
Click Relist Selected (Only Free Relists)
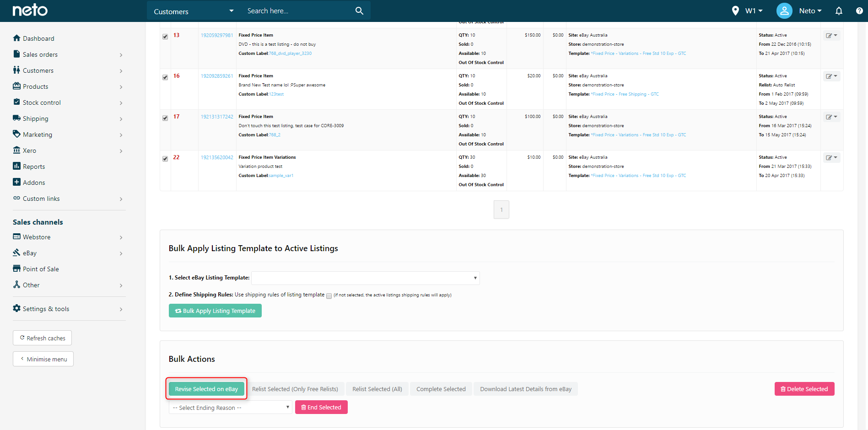[295, 389]
